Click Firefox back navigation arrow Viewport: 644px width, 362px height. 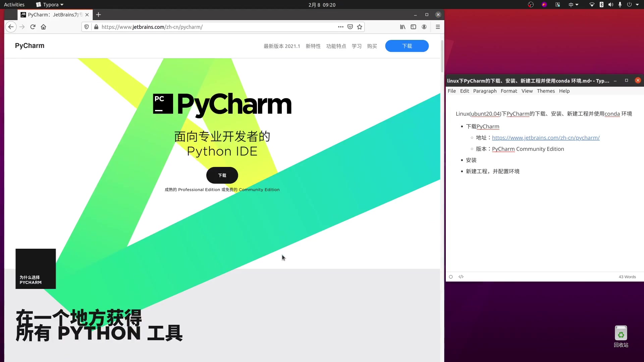pyautogui.click(x=11, y=27)
